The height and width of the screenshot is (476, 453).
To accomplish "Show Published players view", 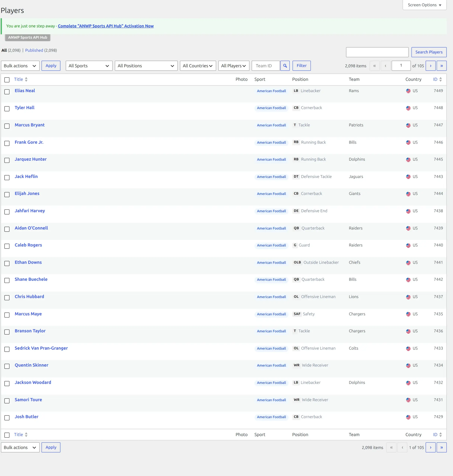I will [x=34, y=50].
